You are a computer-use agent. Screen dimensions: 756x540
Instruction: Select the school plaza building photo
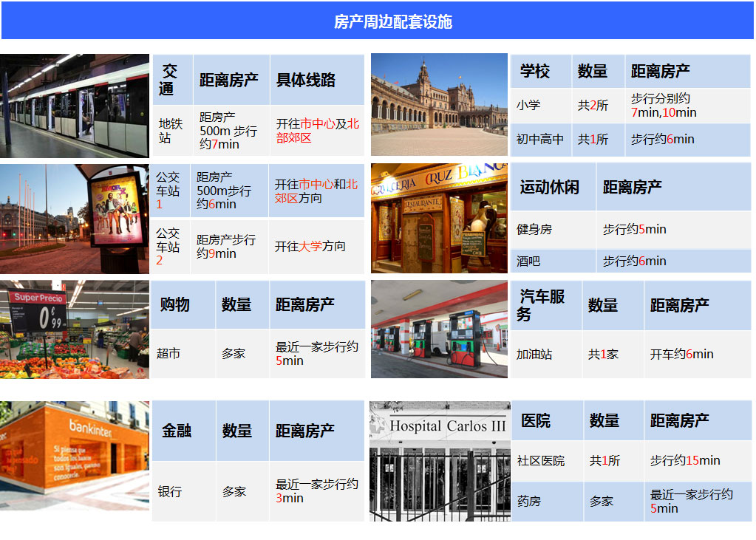click(x=439, y=105)
